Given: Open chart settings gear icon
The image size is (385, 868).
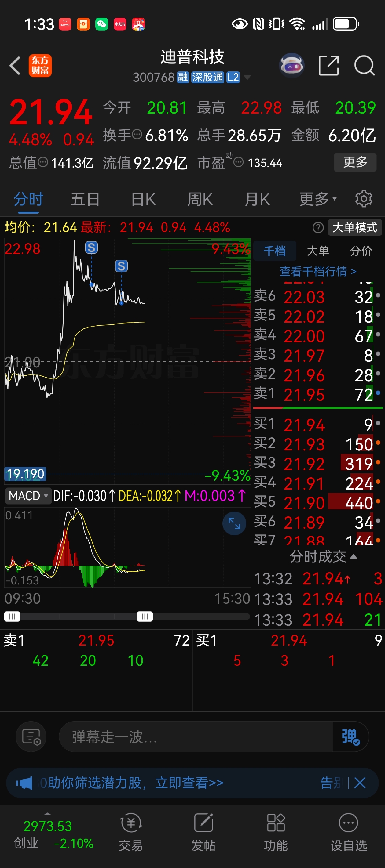Looking at the screenshot, I should point(364,199).
